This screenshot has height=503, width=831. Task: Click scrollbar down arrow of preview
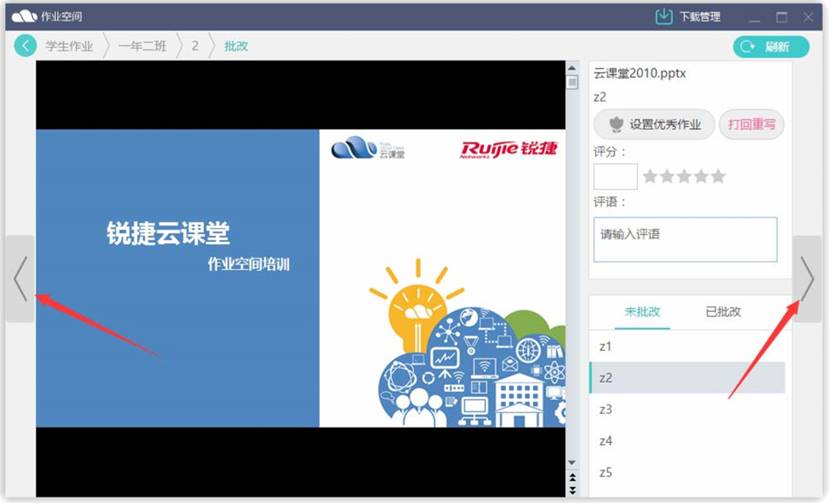tap(572, 463)
